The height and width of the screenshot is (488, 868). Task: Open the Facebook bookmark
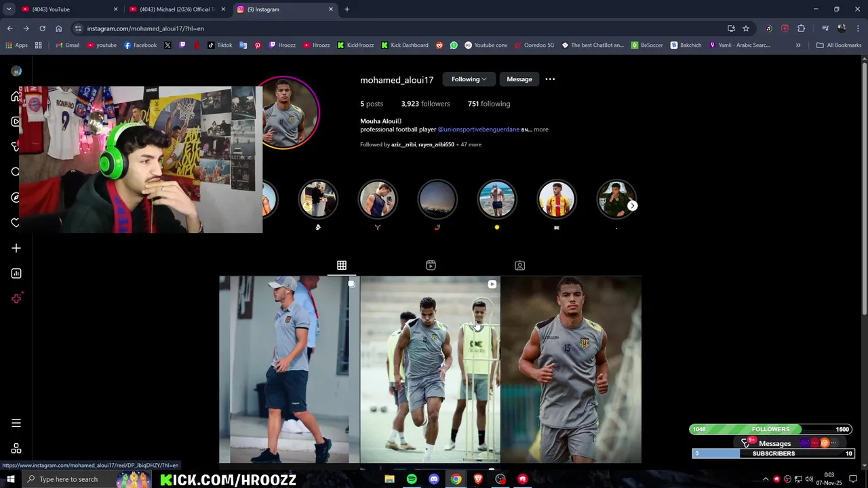coord(140,45)
